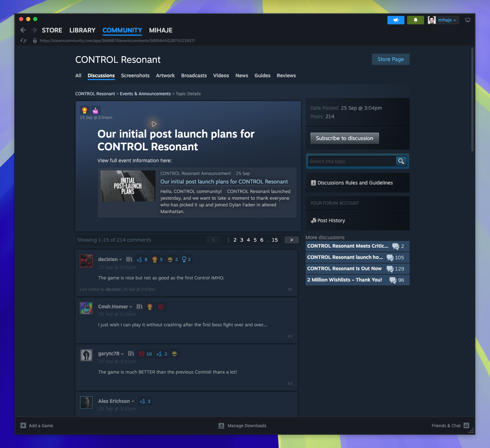The width and height of the screenshot is (490, 448).
Task: Switch to the Screenshots tab
Action: click(x=135, y=75)
